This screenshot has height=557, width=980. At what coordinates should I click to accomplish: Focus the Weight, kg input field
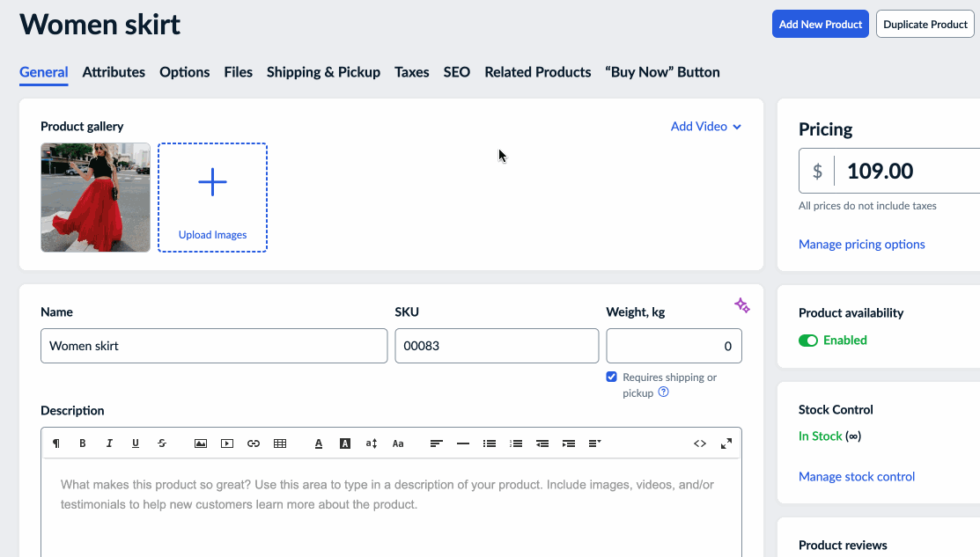(674, 346)
